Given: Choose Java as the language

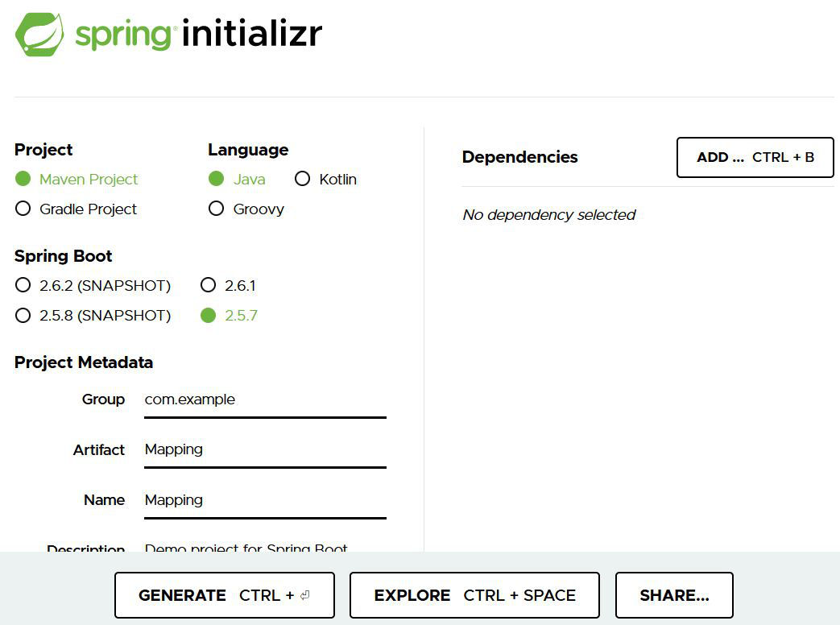Looking at the screenshot, I should tap(216, 179).
